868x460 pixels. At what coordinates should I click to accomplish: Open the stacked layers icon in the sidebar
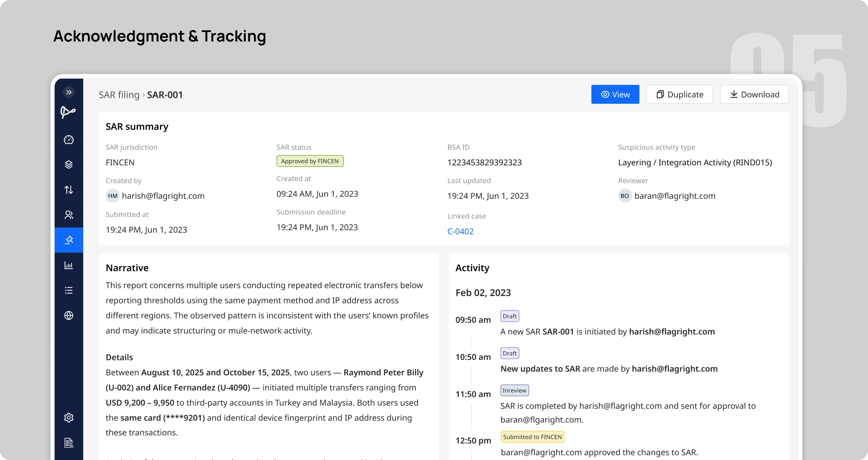tap(69, 165)
